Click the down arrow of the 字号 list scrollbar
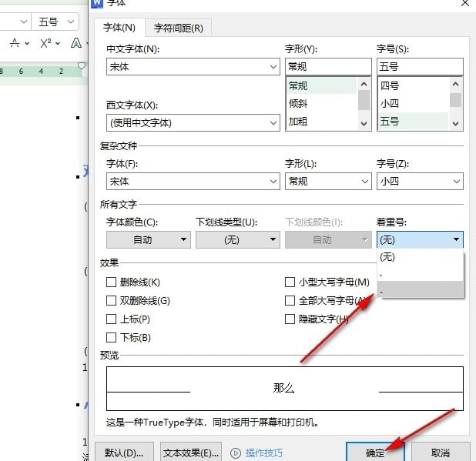 [456, 124]
